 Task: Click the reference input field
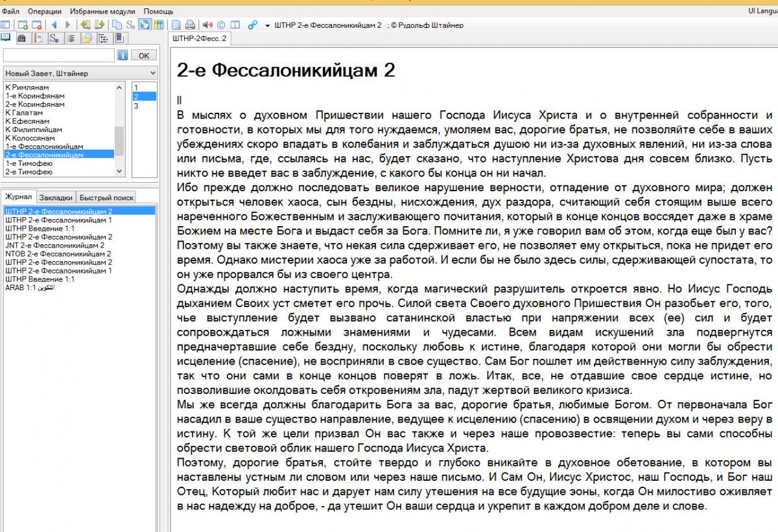[x=58, y=56]
